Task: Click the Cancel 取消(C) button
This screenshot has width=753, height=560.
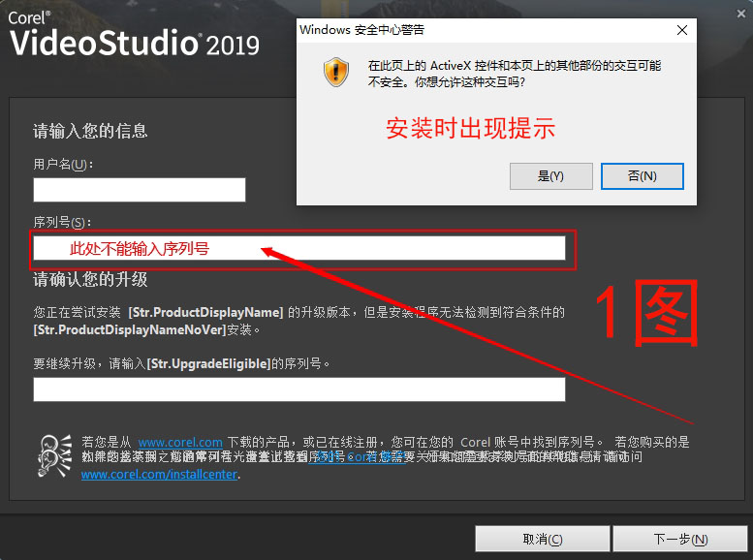Action: pyautogui.click(x=542, y=539)
